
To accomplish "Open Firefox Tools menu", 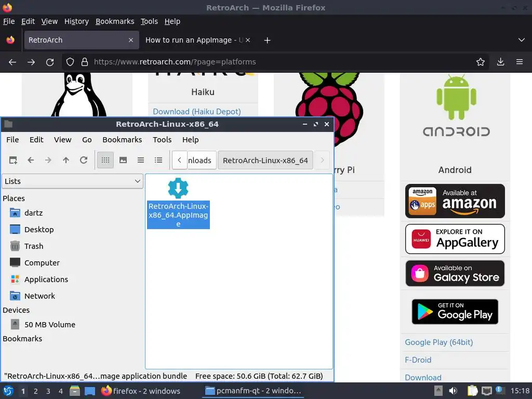I will 149,21.
